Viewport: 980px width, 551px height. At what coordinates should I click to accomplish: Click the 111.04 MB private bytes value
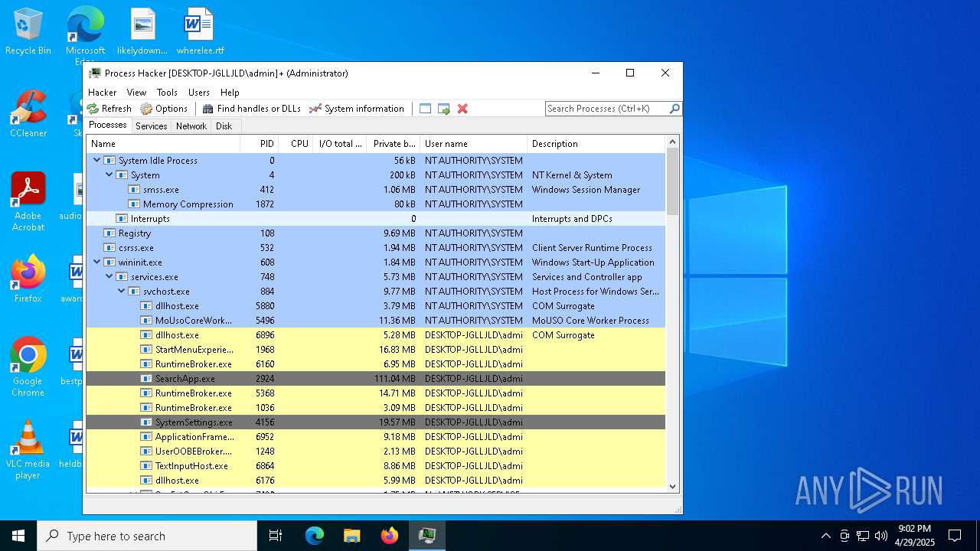pyautogui.click(x=395, y=379)
